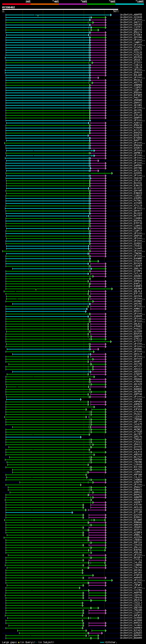Click the orange ~40% identity legend bar
The image size is (146, 644).
pos(45,4)
